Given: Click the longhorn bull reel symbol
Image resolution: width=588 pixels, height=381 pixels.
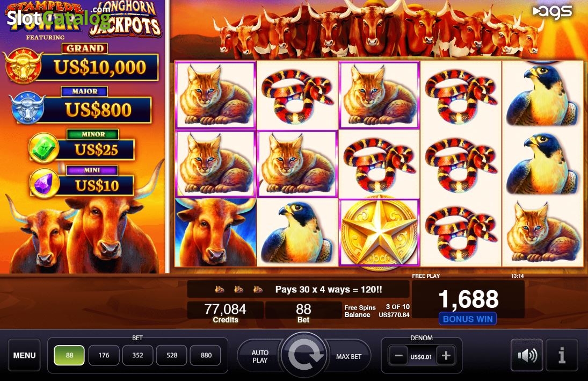Looking at the screenshot, I should coord(216,232).
